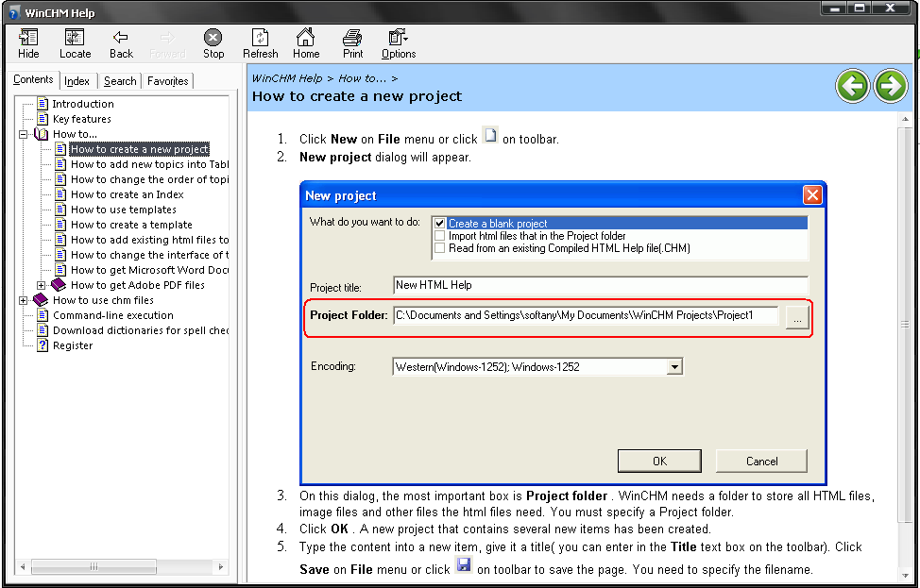Viewport: 920px width, 588px height.
Task: Expand How to get Adobe PDF files node
Action: click(x=41, y=285)
